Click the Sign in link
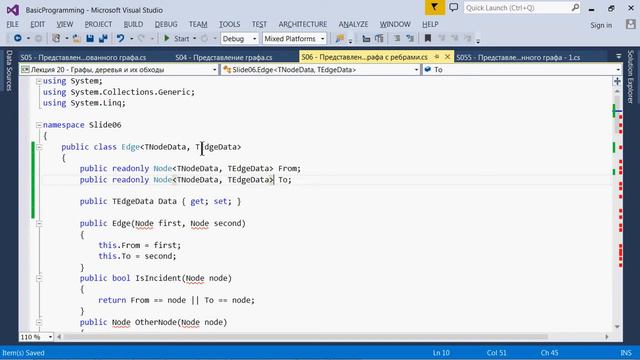The height and width of the screenshot is (360, 640). [x=601, y=25]
